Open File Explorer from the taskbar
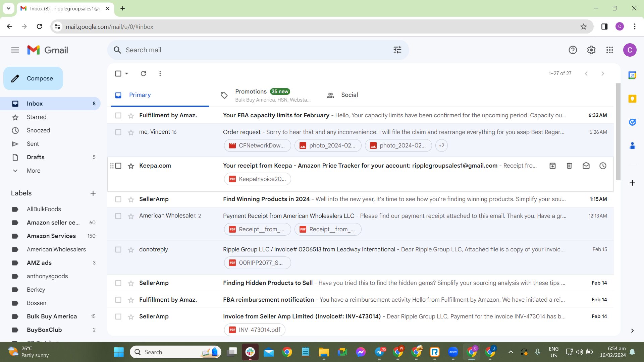The height and width of the screenshot is (362, 644). click(324, 352)
